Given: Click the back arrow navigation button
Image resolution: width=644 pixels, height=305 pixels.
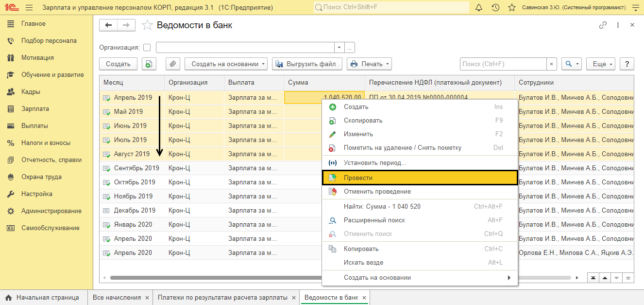Looking at the screenshot, I should click(x=108, y=25).
